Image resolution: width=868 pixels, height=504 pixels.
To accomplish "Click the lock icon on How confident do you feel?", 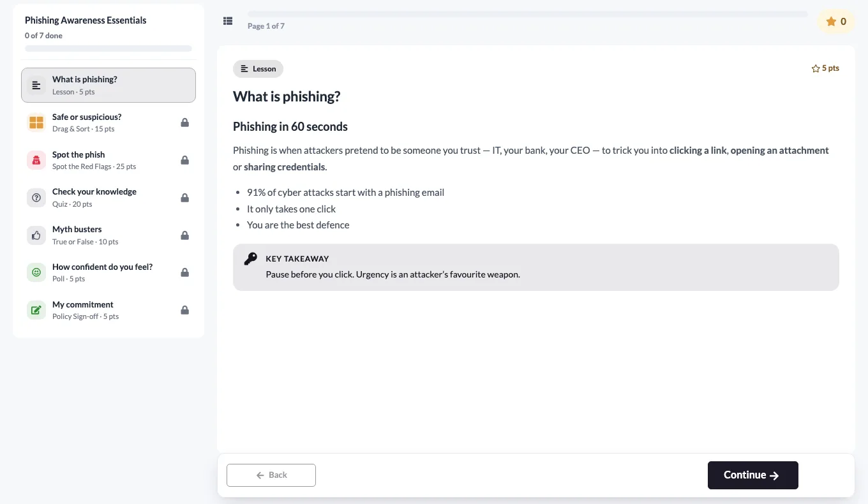I will [184, 272].
